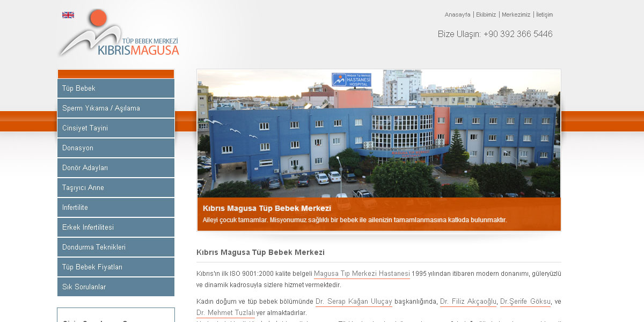The width and height of the screenshot is (644, 322).
Task: Switch language via the UK flag icon
Action: pyautogui.click(x=68, y=15)
